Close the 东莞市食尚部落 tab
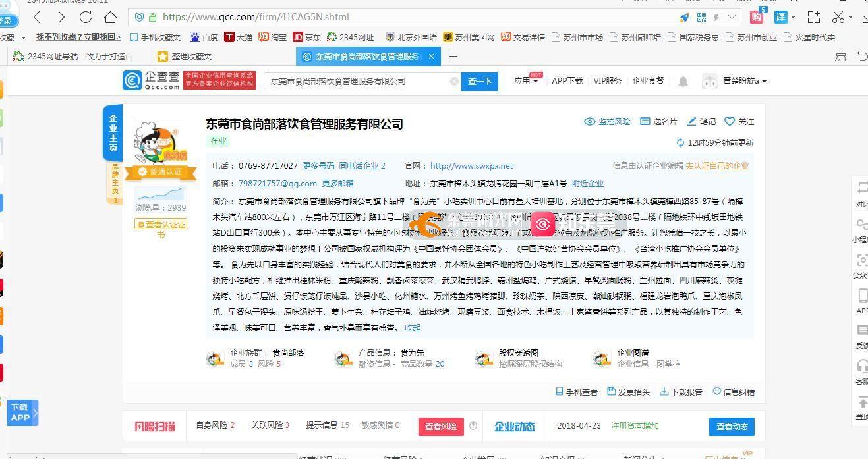 431,57
